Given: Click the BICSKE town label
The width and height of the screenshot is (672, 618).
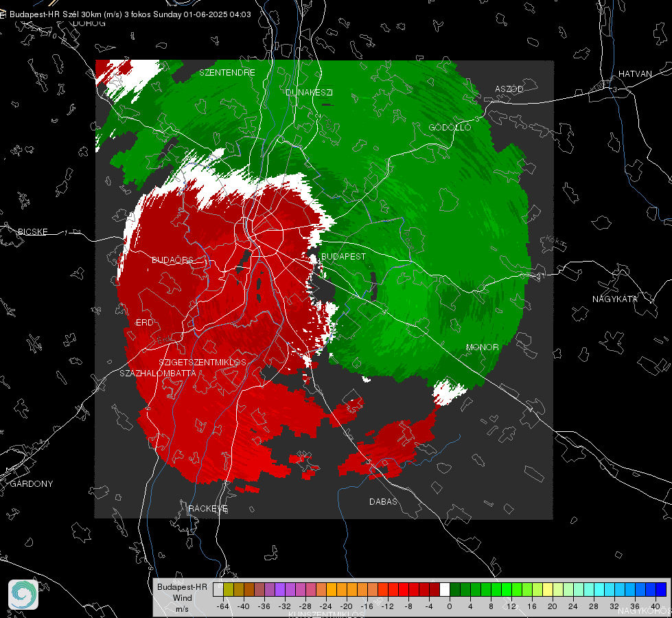Looking at the screenshot, I should (32, 231).
